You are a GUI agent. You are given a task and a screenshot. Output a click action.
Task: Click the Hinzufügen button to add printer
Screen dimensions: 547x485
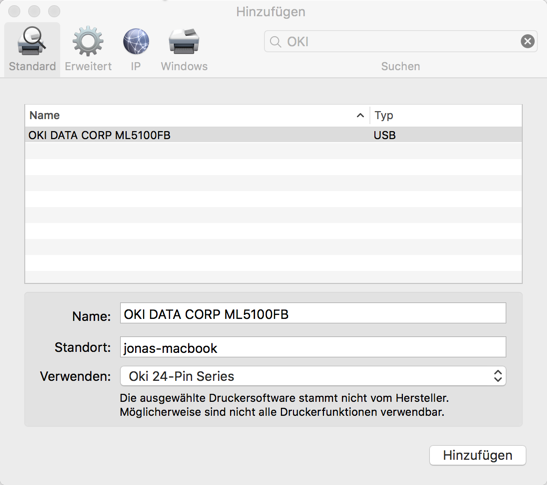(x=478, y=455)
